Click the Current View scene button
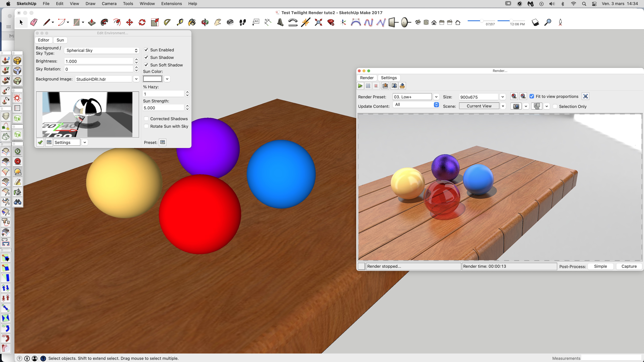This screenshot has height=362, width=644. 479,106
